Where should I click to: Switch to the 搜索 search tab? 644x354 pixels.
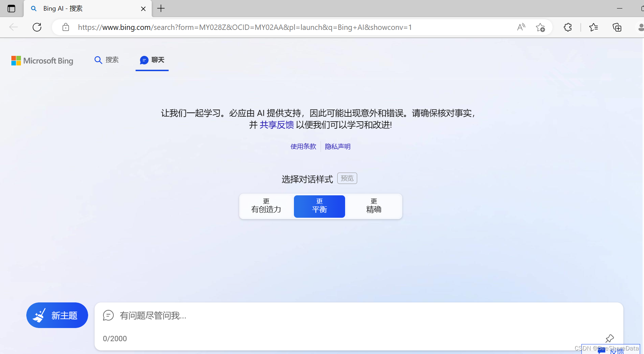pyautogui.click(x=107, y=60)
